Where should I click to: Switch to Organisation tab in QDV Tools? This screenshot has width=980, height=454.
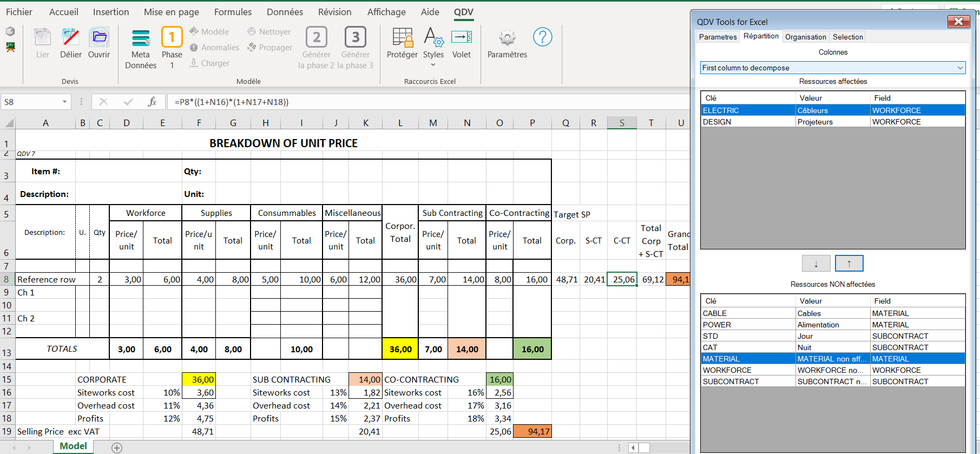tap(806, 37)
